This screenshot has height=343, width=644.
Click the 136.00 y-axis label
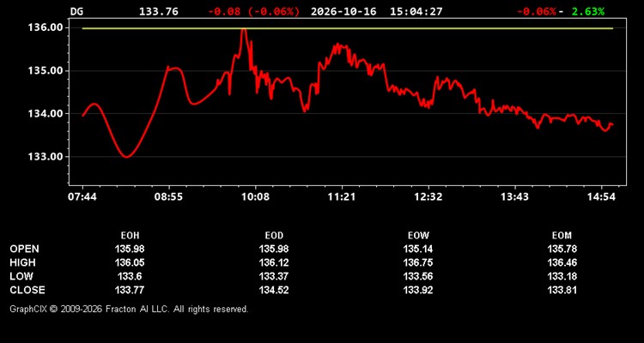coord(45,27)
